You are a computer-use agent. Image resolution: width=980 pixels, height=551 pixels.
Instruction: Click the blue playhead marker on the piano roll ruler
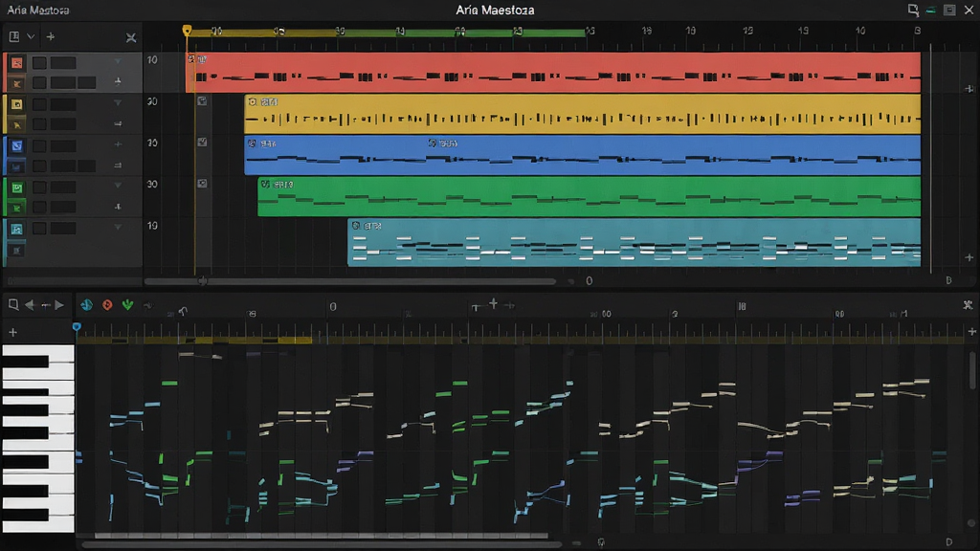(x=77, y=327)
